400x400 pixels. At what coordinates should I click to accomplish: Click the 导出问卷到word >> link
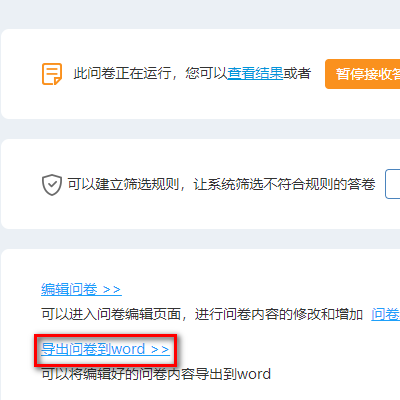click(105, 349)
